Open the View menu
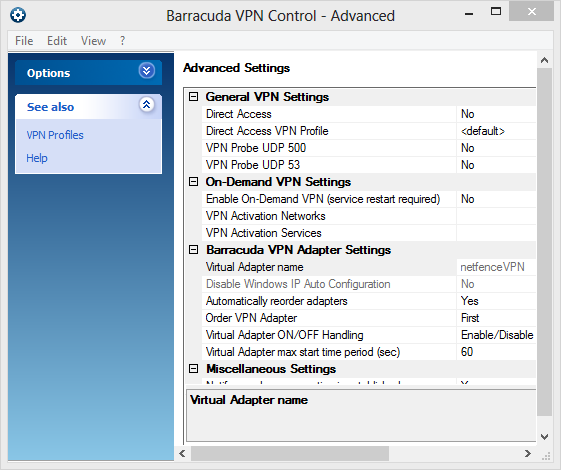 click(93, 41)
